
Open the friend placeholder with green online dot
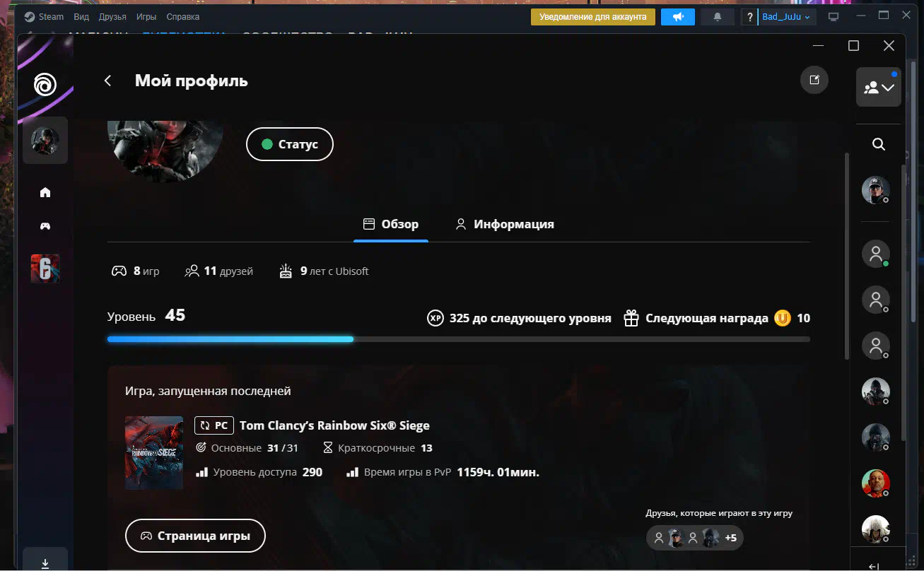pyautogui.click(x=876, y=254)
